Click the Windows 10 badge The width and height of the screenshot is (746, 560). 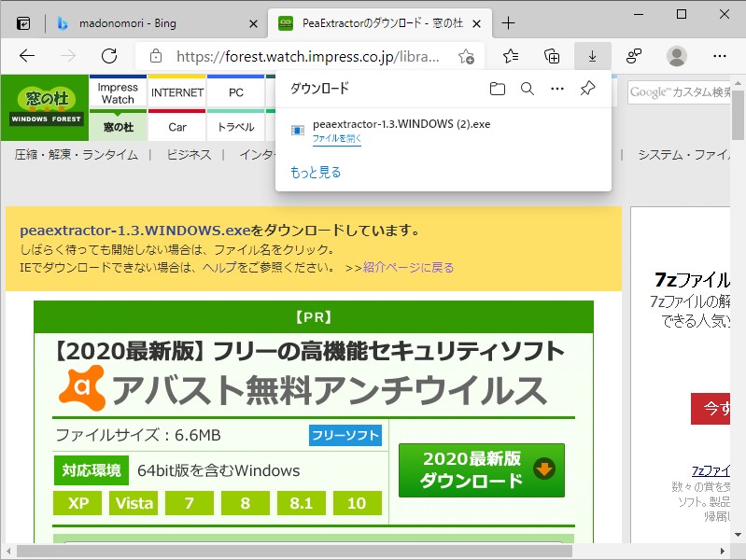click(358, 503)
